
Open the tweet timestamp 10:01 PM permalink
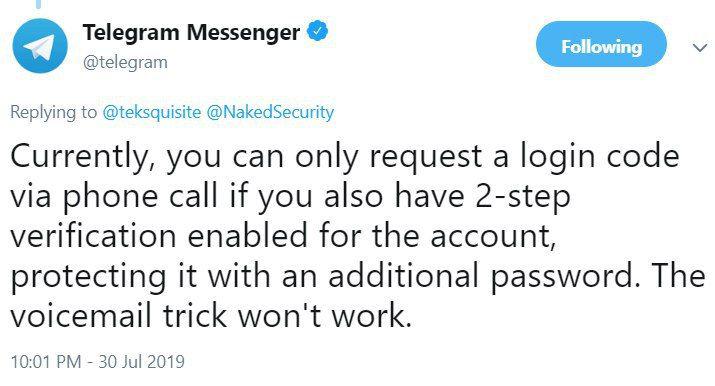point(46,362)
